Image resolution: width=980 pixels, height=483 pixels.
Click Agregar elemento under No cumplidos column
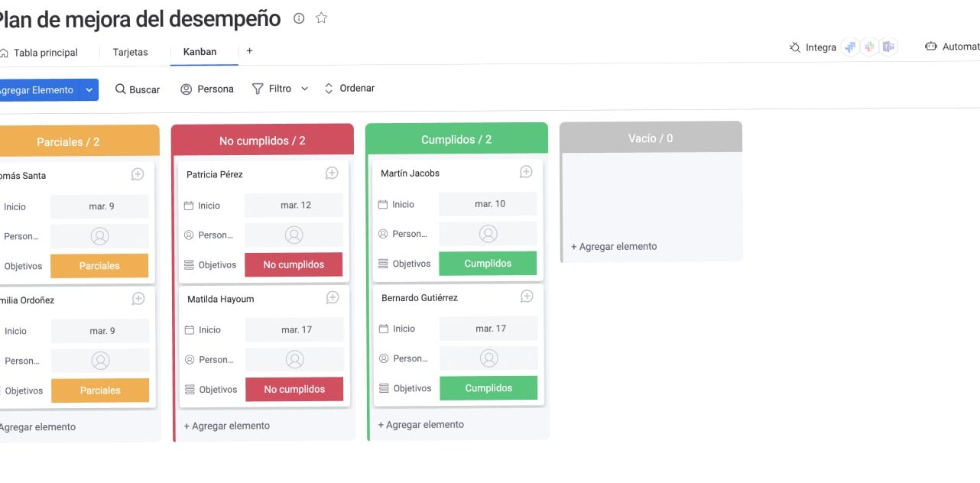click(227, 426)
